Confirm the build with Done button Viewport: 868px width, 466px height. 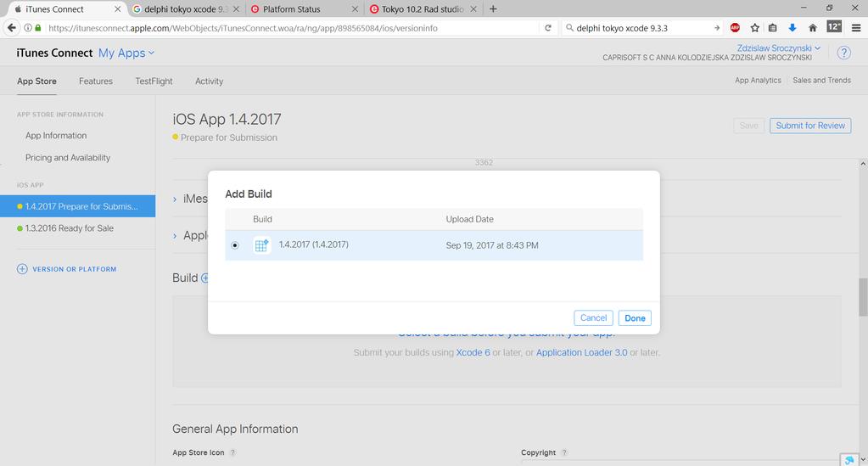(635, 318)
